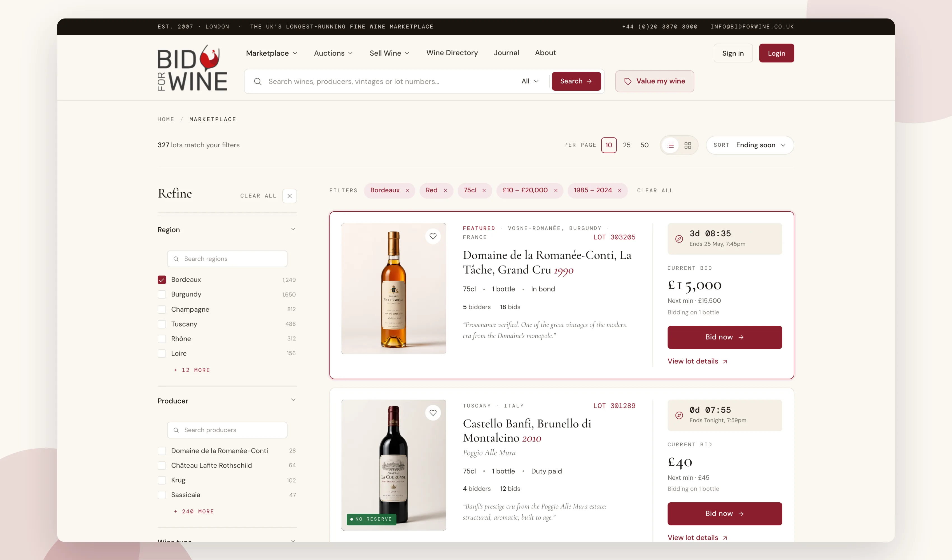Remove the 1985 – 2024 vintage filter chip

(x=620, y=191)
